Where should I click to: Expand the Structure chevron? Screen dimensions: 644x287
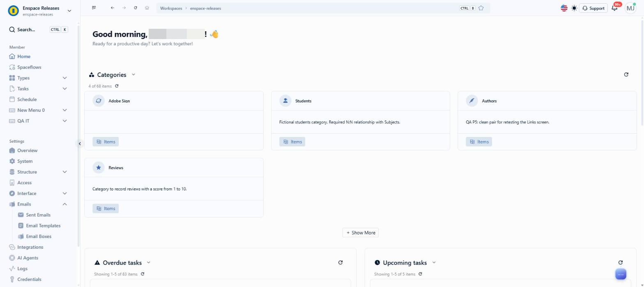(64, 172)
